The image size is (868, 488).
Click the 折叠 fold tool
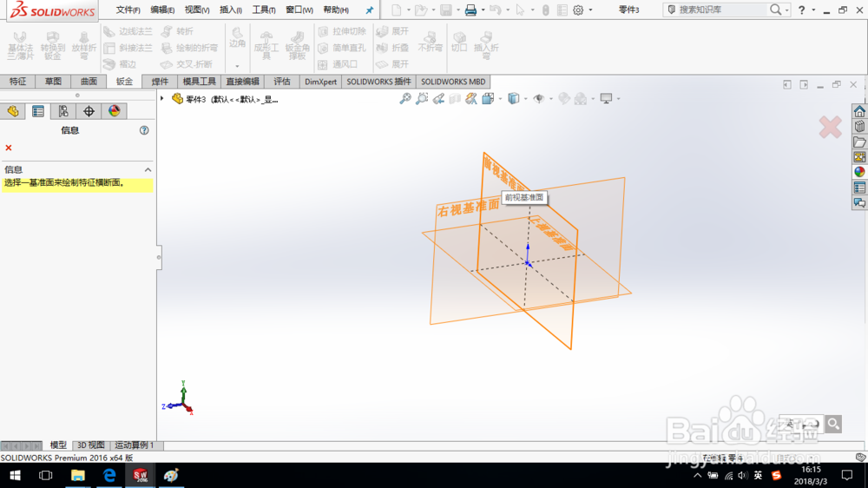tap(392, 48)
